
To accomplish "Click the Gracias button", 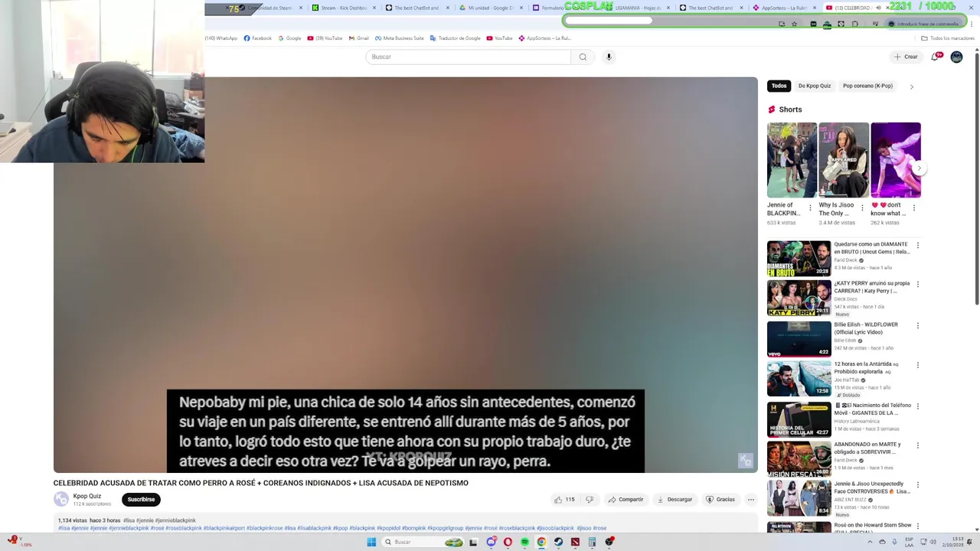I will [720, 500].
